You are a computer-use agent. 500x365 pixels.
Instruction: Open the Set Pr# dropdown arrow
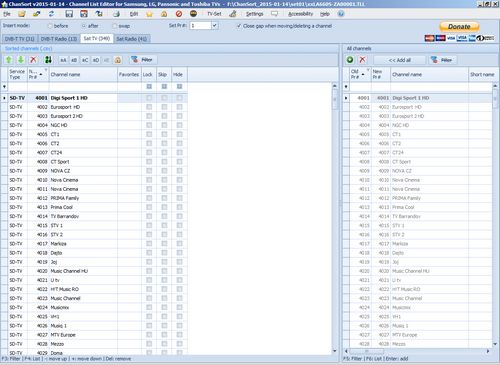[x=215, y=26]
